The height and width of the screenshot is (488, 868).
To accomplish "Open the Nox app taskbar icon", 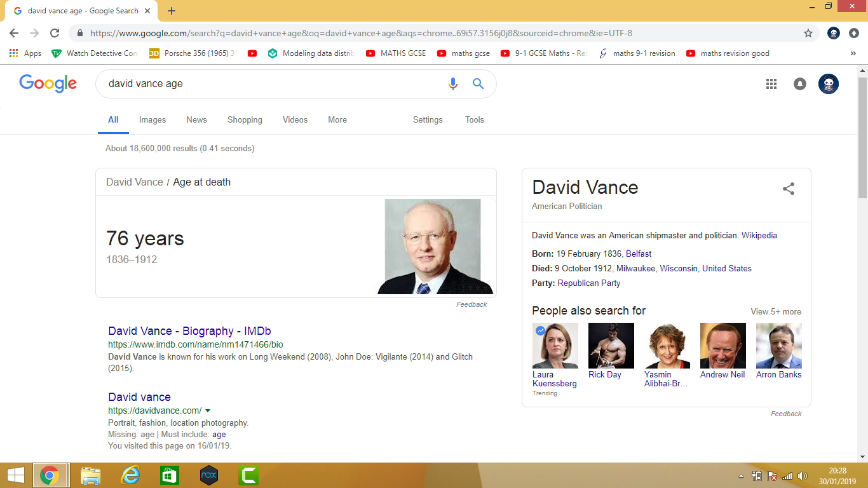I will (209, 475).
